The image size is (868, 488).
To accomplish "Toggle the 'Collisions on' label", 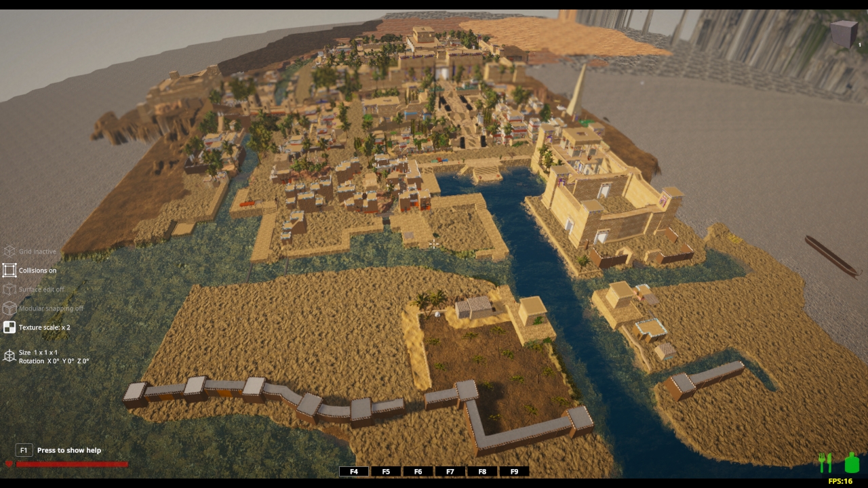I will pyautogui.click(x=37, y=270).
